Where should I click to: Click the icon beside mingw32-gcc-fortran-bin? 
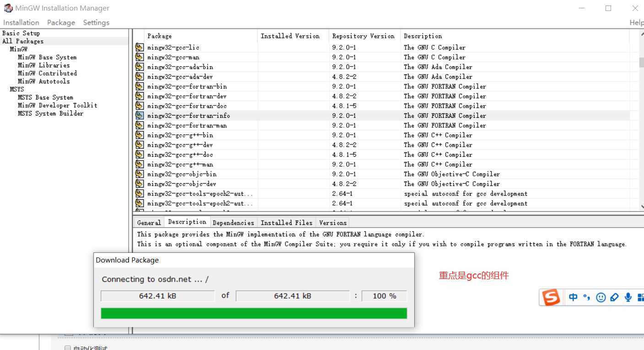(x=139, y=86)
